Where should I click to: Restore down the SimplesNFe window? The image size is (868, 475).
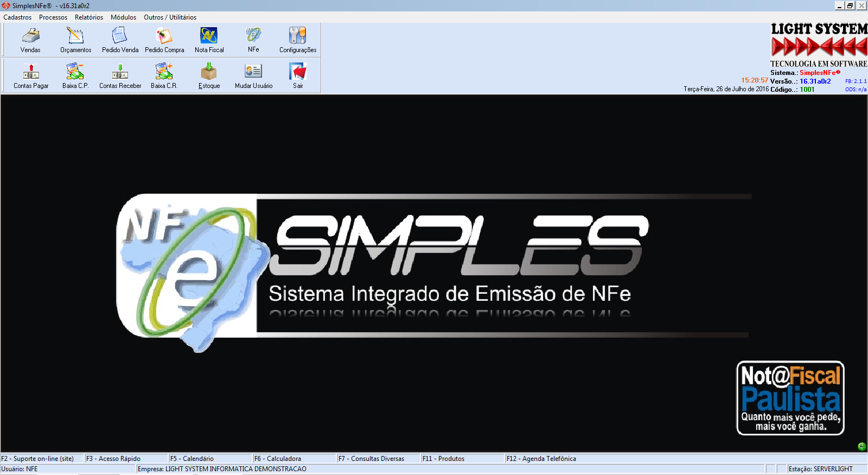[851, 5]
